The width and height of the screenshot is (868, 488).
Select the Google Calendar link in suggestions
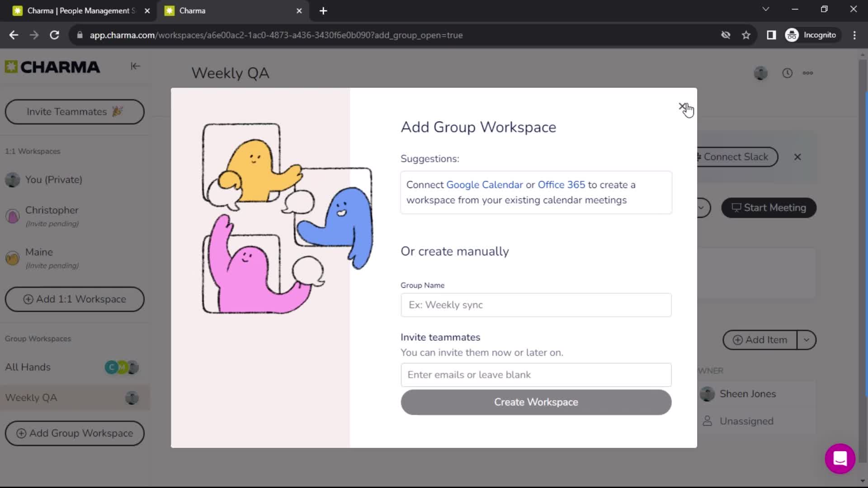pos(484,185)
